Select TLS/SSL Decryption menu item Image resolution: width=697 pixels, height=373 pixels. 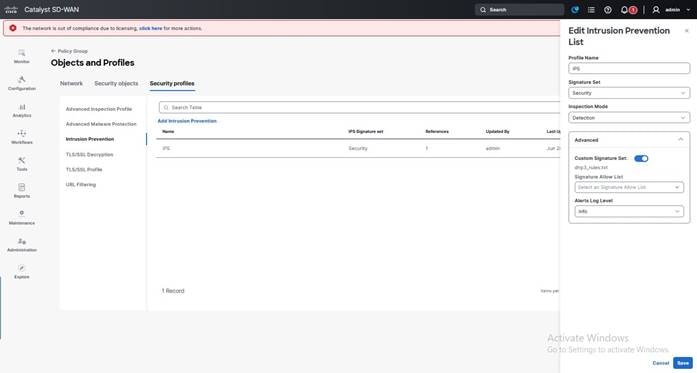pyautogui.click(x=89, y=155)
